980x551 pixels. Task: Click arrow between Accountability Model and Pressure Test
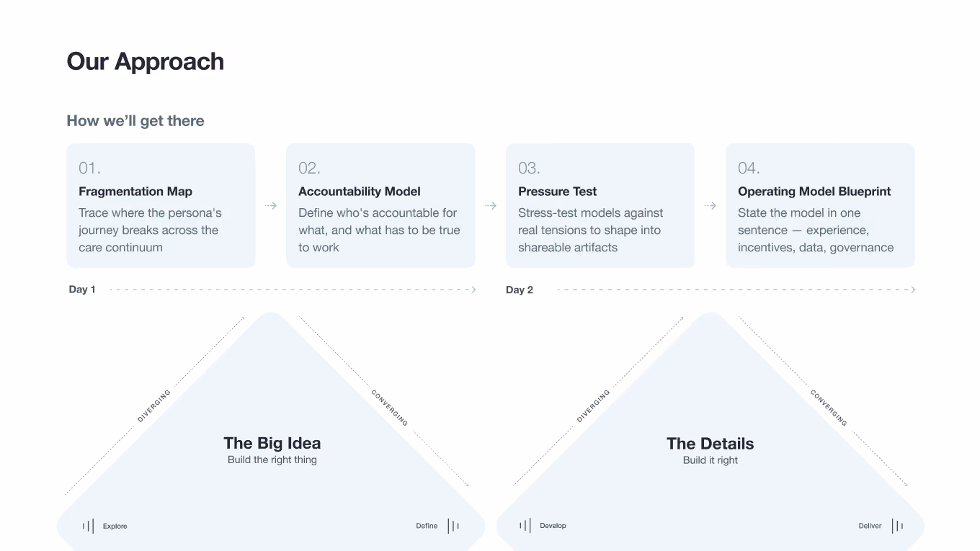pos(491,206)
